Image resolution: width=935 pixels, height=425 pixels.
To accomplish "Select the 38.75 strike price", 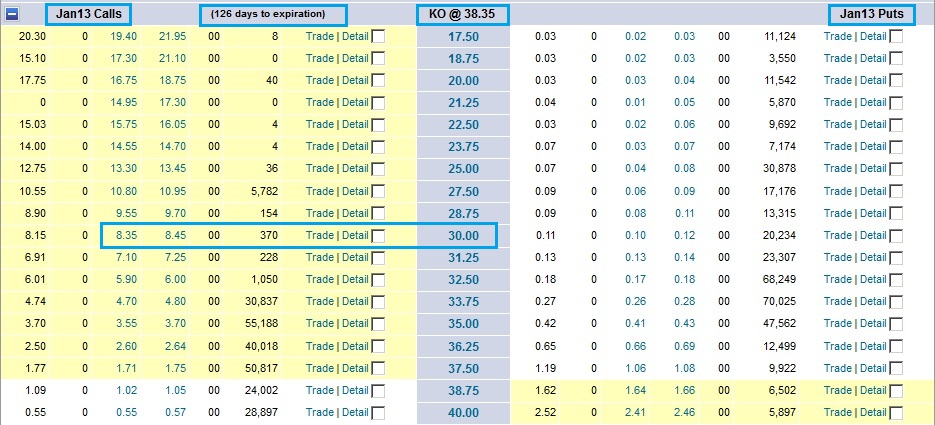I will pos(463,391).
